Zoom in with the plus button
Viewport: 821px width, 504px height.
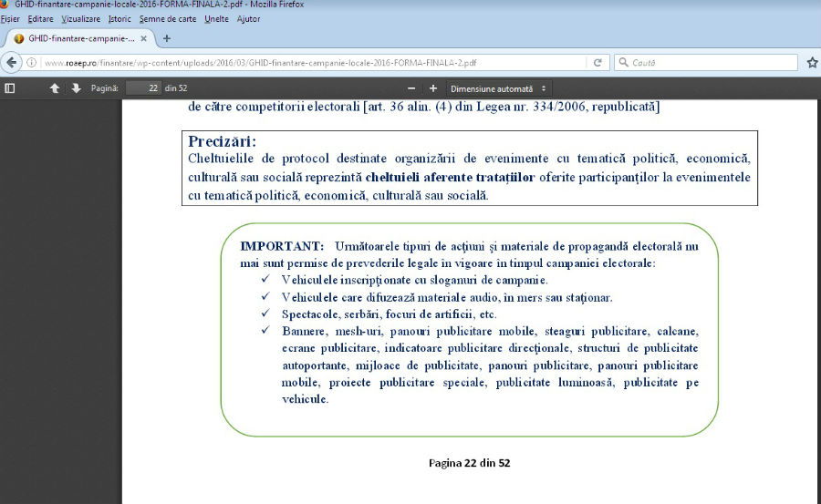point(433,88)
